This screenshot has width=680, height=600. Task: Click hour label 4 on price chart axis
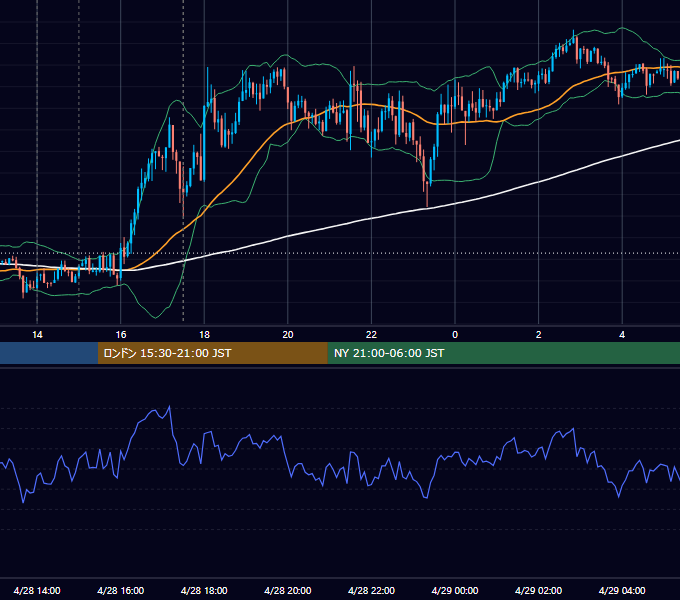pos(622,334)
